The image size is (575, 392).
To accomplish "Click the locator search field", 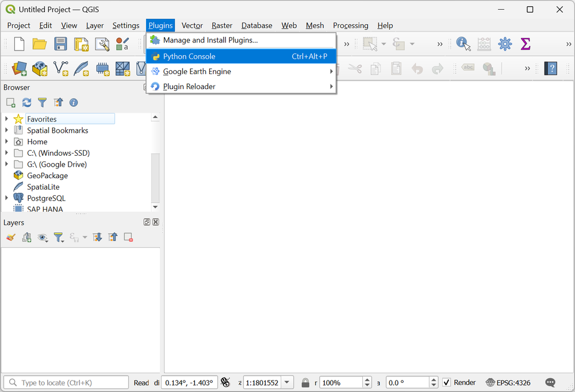I will [x=66, y=382].
